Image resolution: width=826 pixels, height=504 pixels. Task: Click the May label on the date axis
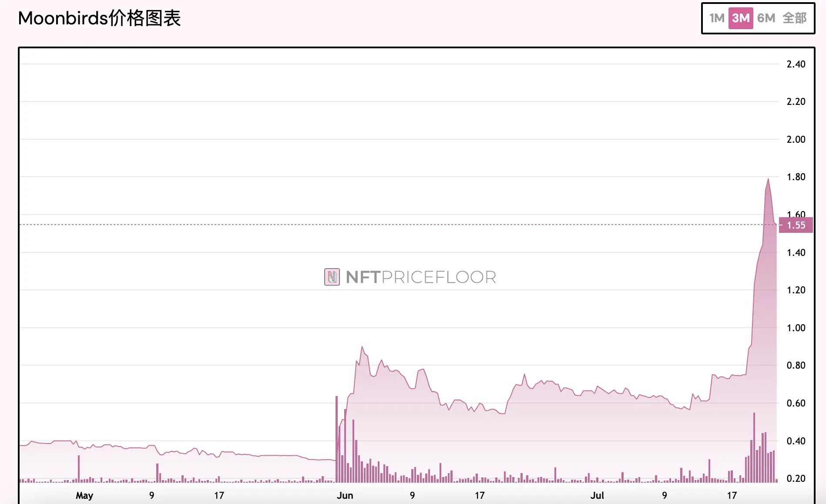pos(84,496)
